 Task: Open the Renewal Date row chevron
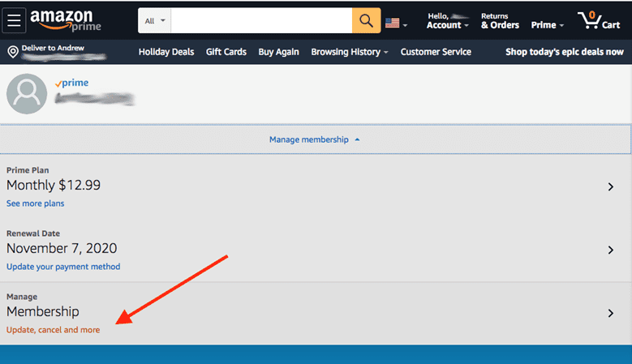point(611,250)
